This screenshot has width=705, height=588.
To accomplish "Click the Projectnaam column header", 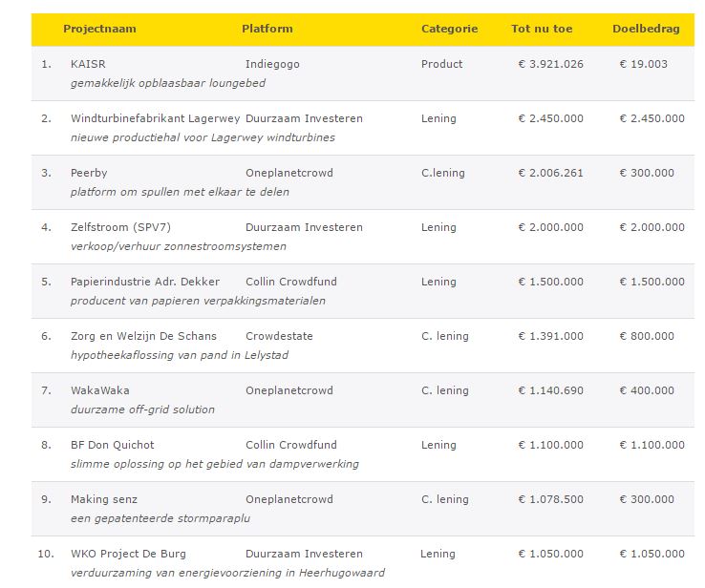I will tap(99, 29).
